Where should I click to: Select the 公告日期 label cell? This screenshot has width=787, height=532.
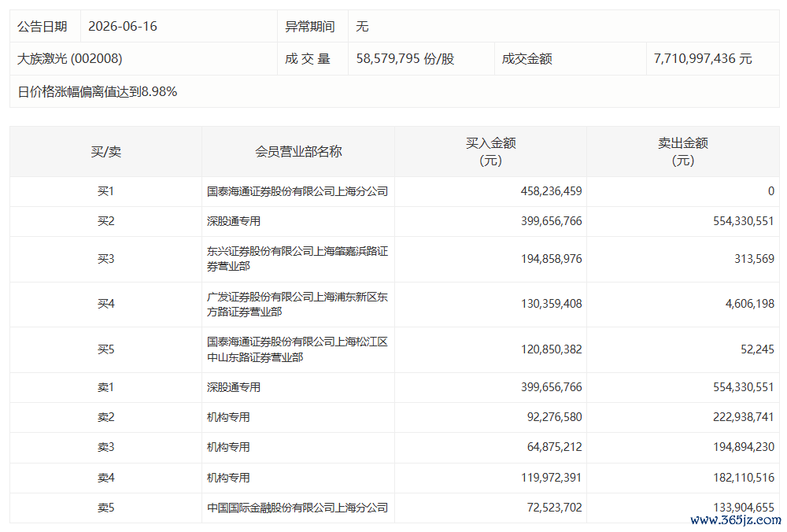42,26
